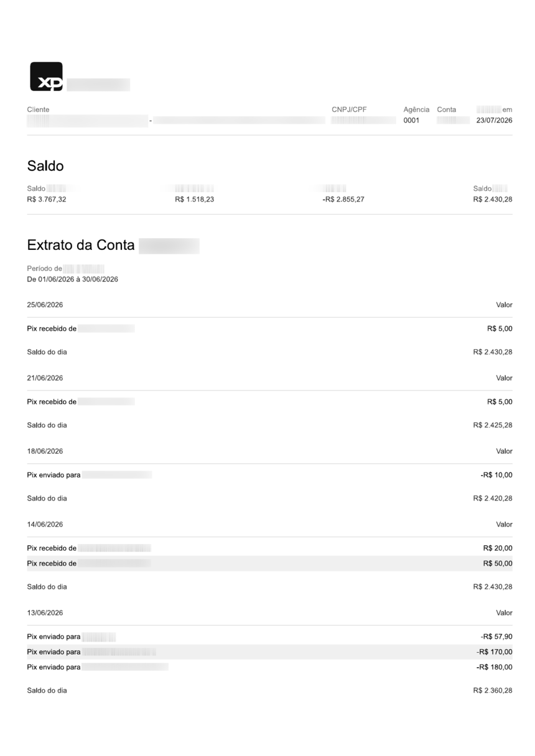Select the 25/06/2026 date header

tap(45, 305)
